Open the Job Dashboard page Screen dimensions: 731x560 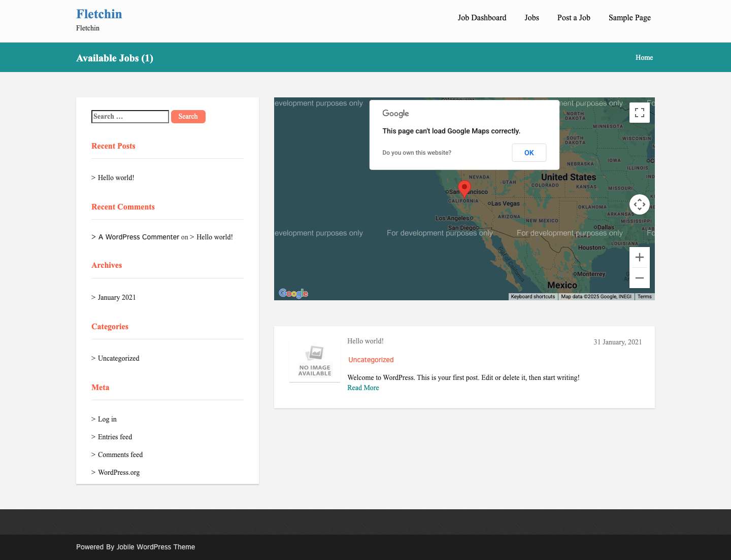(482, 18)
